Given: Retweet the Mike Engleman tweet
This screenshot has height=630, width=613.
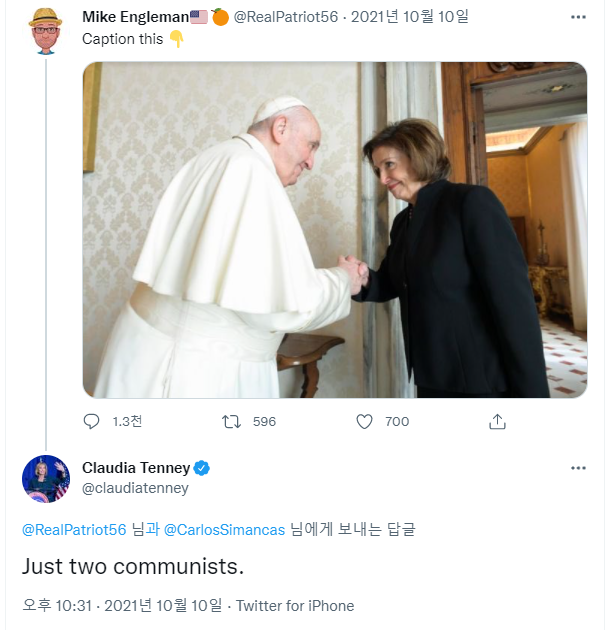Looking at the screenshot, I should coord(231,422).
